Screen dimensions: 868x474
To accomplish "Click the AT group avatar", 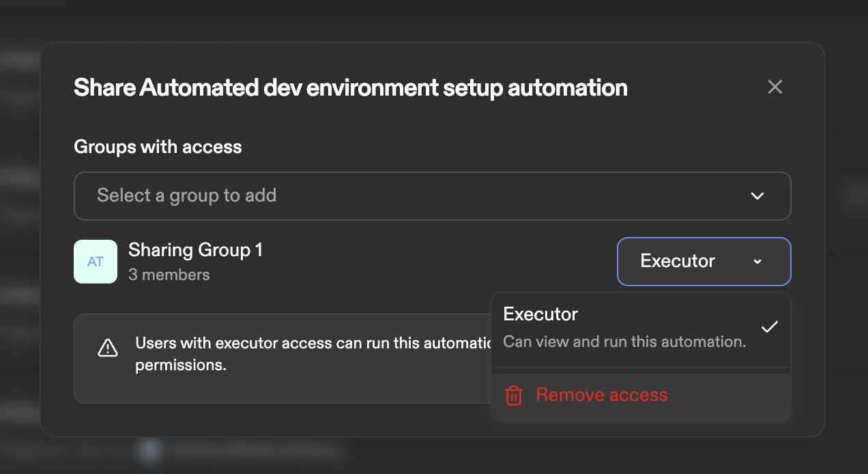I will 96,262.
